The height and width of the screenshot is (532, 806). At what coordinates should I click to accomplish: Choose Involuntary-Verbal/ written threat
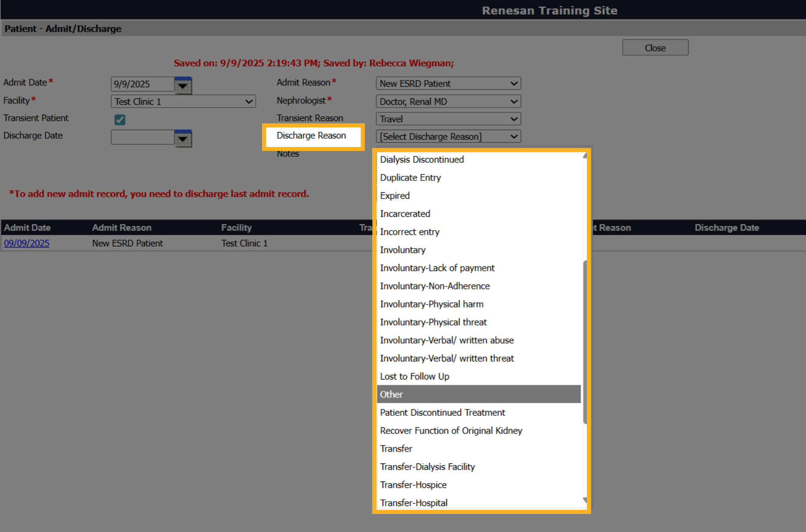(479, 359)
